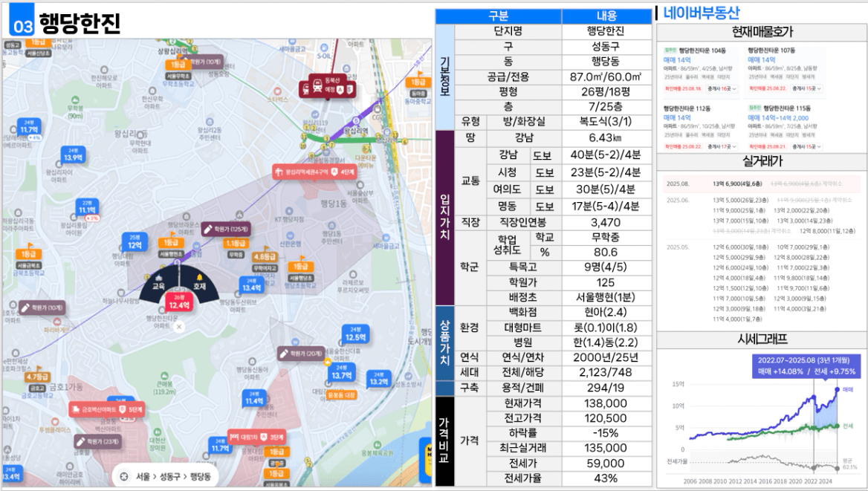Viewport: 868px width, 491px height.
Task: Click the current-location crosshair icon
Action: click(124, 476)
